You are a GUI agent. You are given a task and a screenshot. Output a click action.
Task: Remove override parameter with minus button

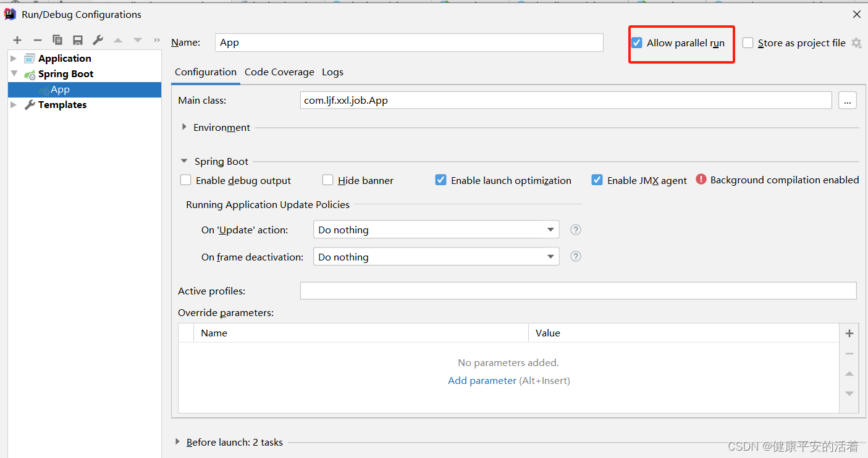(849, 354)
